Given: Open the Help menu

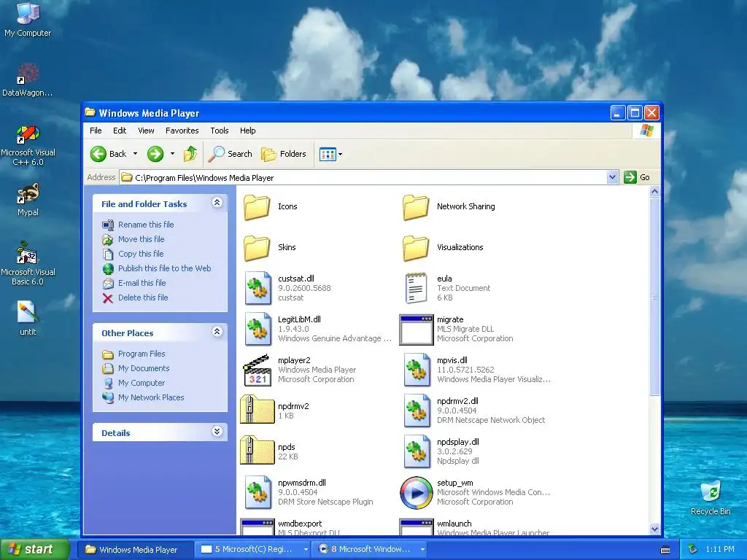Looking at the screenshot, I should [x=248, y=131].
